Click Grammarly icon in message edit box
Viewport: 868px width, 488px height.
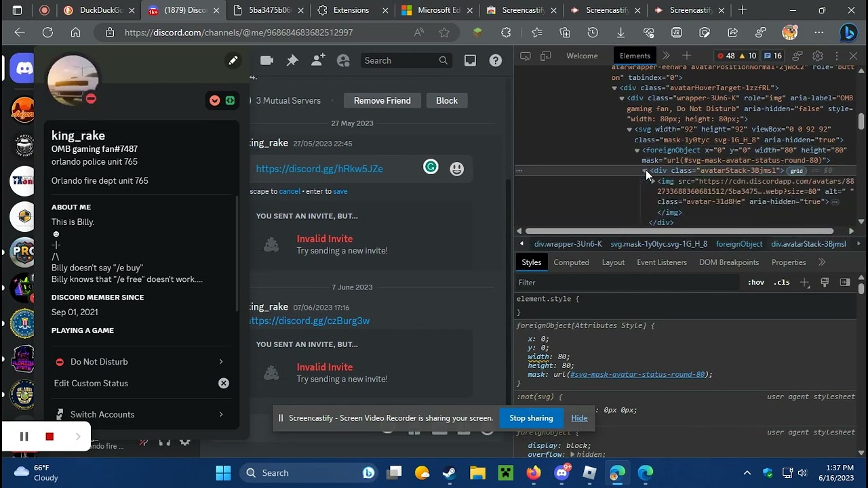point(431,167)
